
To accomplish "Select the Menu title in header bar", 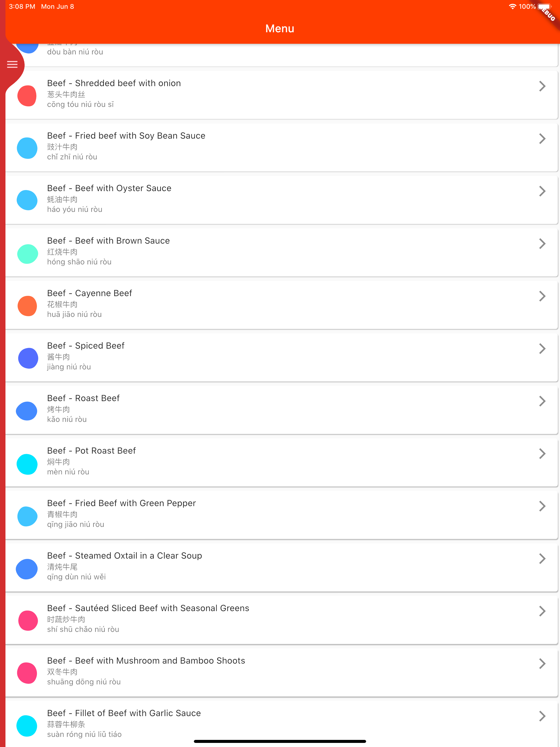I will coord(280,28).
